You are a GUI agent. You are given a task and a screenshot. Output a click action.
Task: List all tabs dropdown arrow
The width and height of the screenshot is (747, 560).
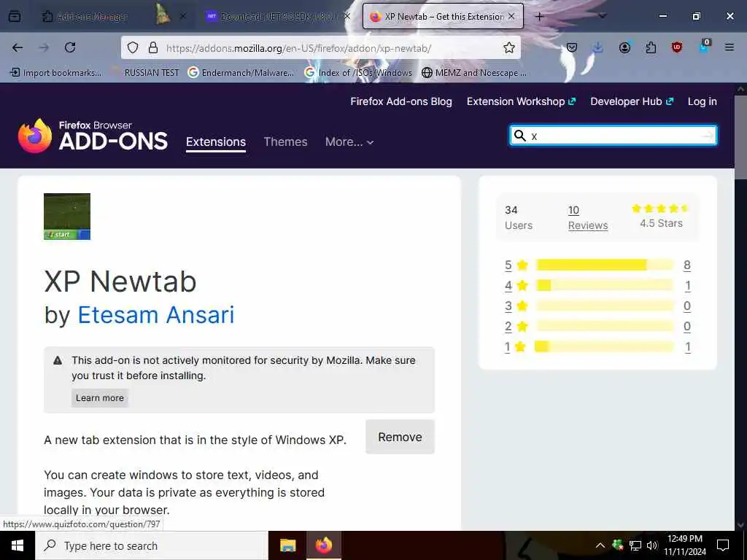click(x=603, y=16)
